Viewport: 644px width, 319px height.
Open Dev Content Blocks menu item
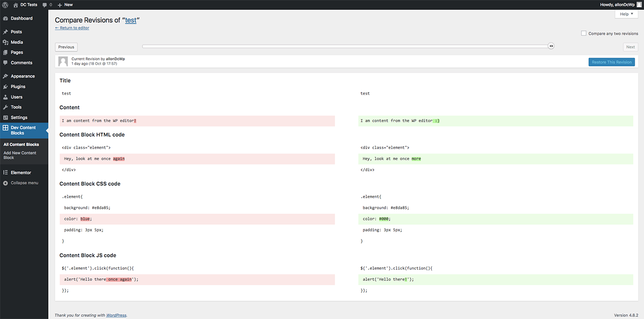click(x=24, y=130)
